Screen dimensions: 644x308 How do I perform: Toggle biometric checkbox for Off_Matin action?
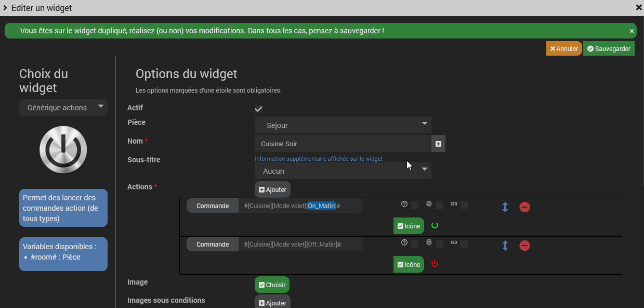(x=439, y=243)
